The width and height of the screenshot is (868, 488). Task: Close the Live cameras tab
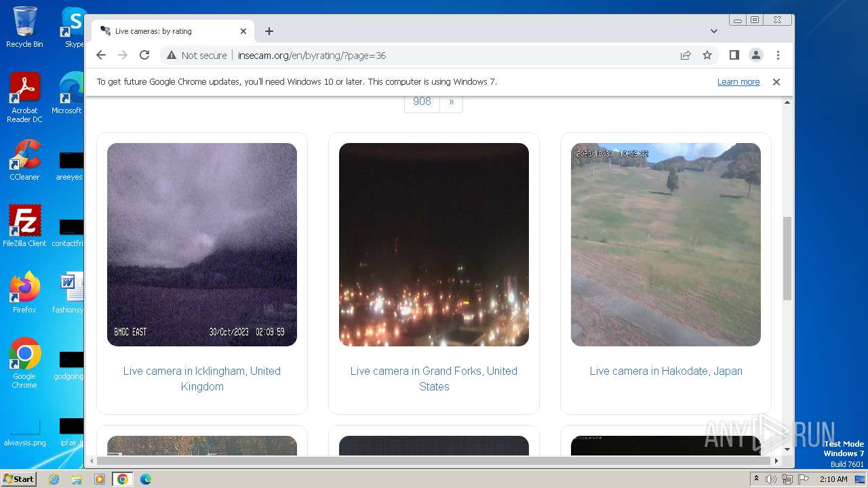(x=243, y=31)
